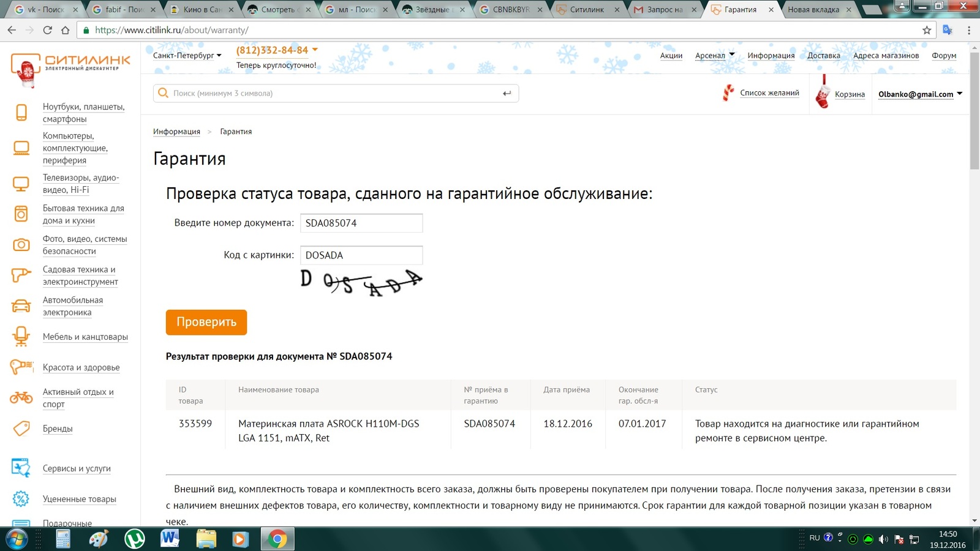Click the enter arrow in search box
This screenshot has height=551, width=980.
pos(507,93)
